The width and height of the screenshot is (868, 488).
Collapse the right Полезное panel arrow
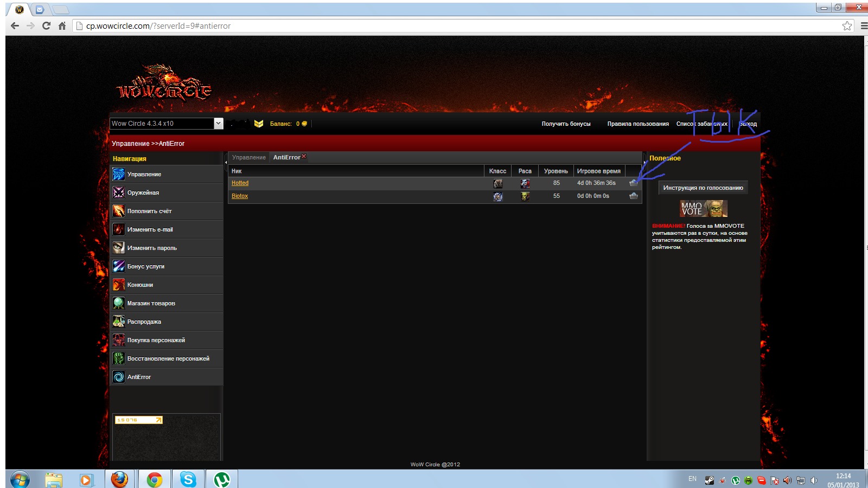pyautogui.click(x=644, y=162)
